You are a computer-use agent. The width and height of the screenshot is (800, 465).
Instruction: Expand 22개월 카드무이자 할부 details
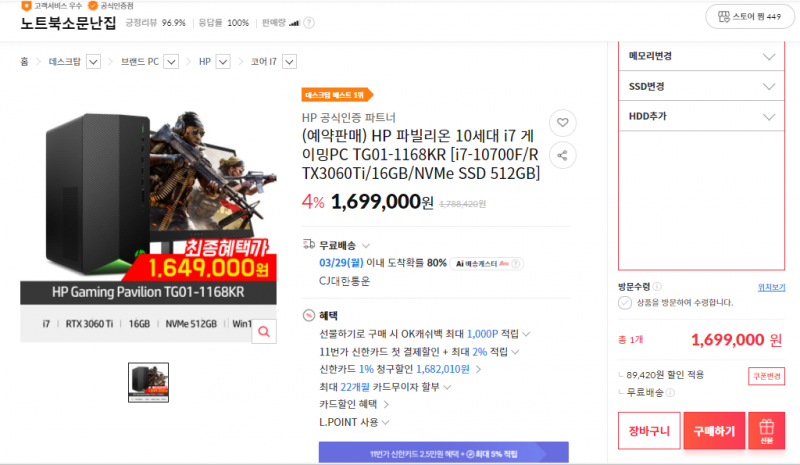pyautogui.click(x=447, y=387)
